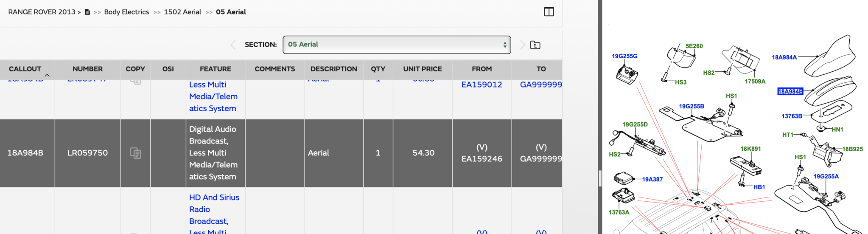Grab the panel splitter handle
The width and height of the screenshot is (868, 234).
point(600,178)
